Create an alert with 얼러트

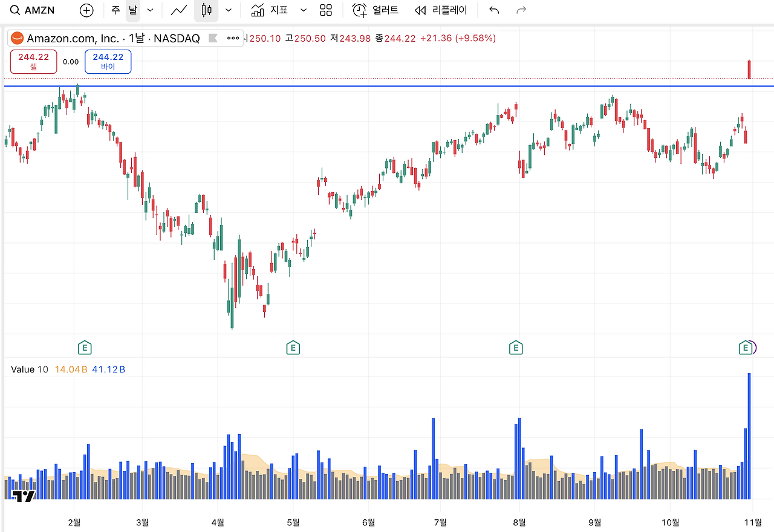click(x=376, y=10)
